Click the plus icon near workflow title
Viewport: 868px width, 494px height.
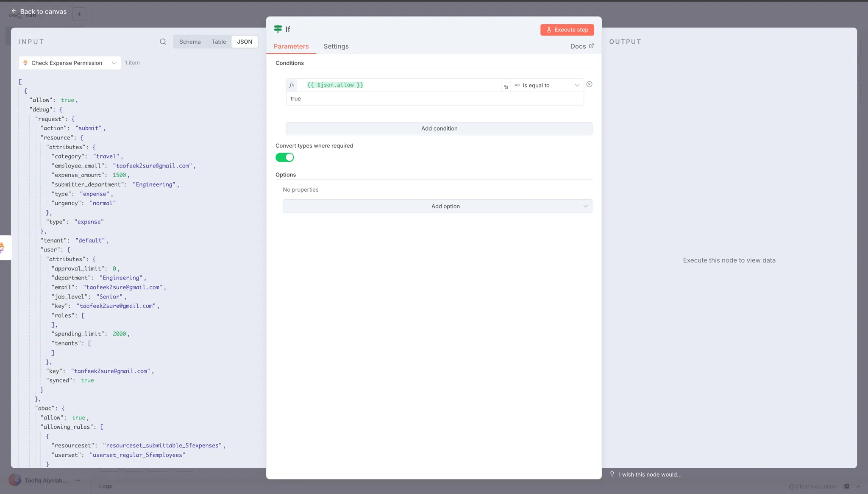(79, 14)
